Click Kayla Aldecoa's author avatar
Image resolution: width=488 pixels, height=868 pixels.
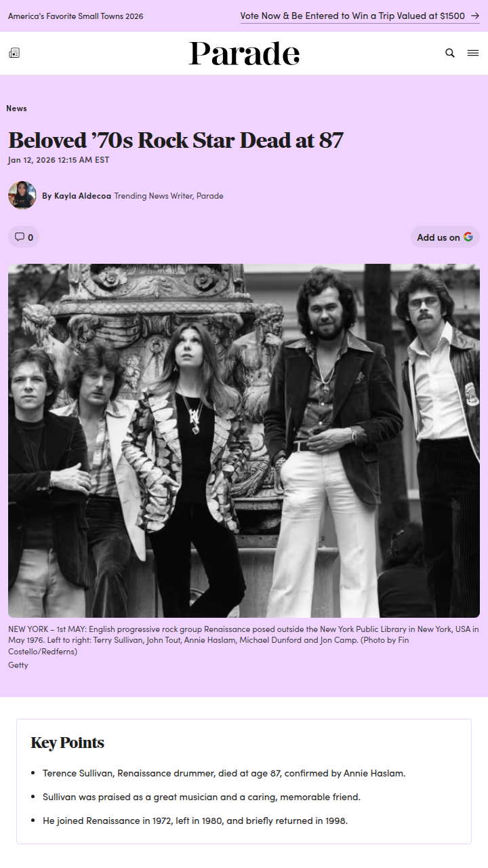22,195
